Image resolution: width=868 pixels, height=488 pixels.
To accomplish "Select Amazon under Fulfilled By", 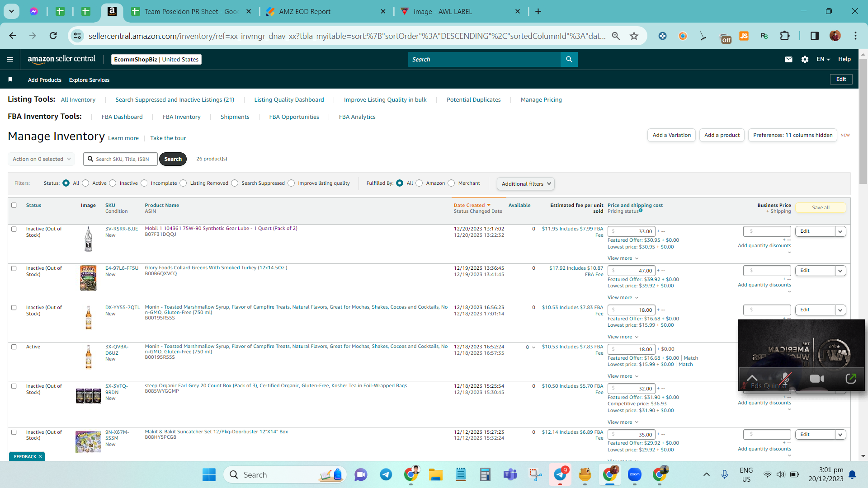I will click(x=419, y=183).
